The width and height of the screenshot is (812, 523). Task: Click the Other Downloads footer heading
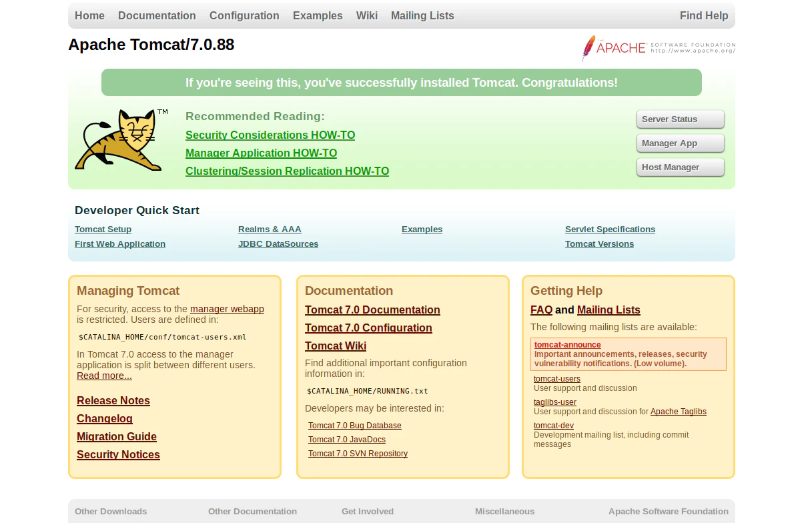111,512
